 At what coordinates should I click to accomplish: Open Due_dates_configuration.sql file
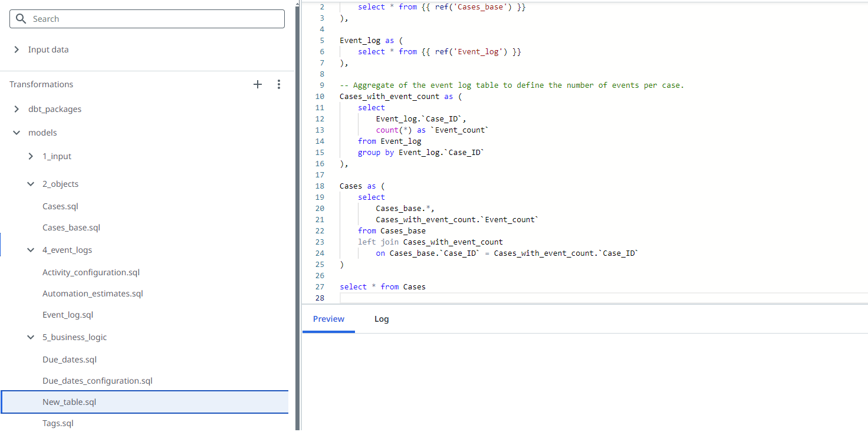pyautogui.click(x=97, y=381)
